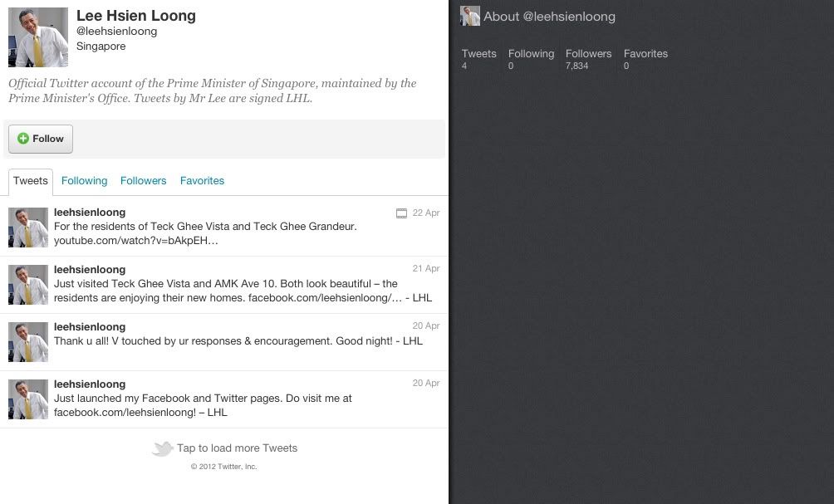Screen dimensions: 834x504
Task: Click the small avatar beside About @leehsienloong
Action: pos(470,16)
